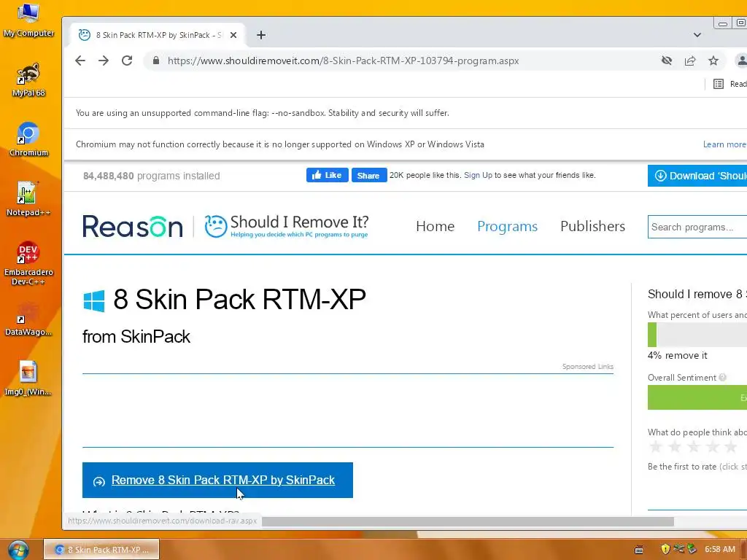Launch MyPal 68 browser shortcut
This screenshot has height=560, width=747.
point(28,79)
